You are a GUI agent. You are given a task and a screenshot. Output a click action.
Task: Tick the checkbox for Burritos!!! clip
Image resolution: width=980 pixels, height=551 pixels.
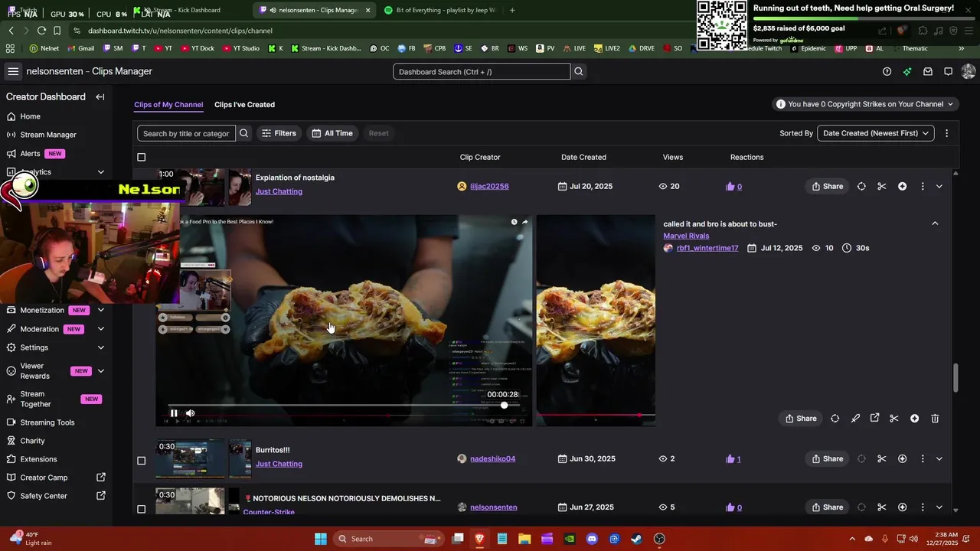[141, 461]
